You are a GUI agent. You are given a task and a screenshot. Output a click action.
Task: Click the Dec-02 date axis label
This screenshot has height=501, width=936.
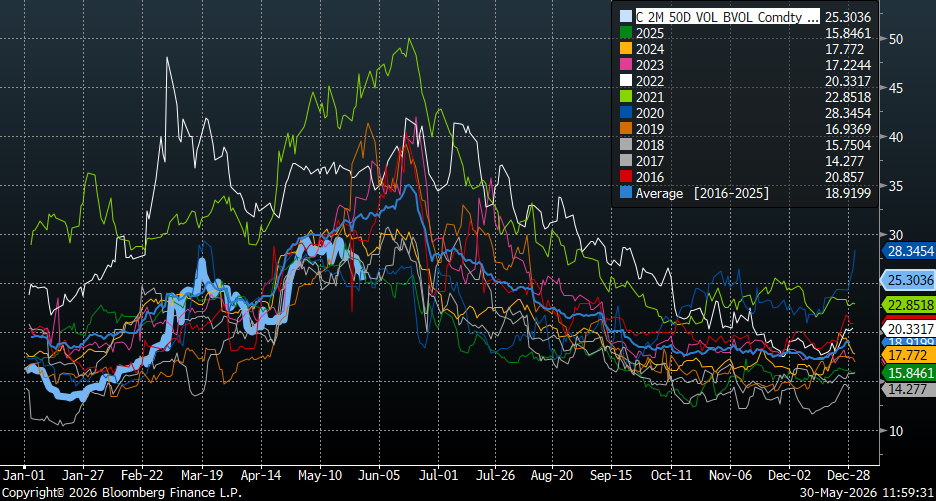(788, 475)
